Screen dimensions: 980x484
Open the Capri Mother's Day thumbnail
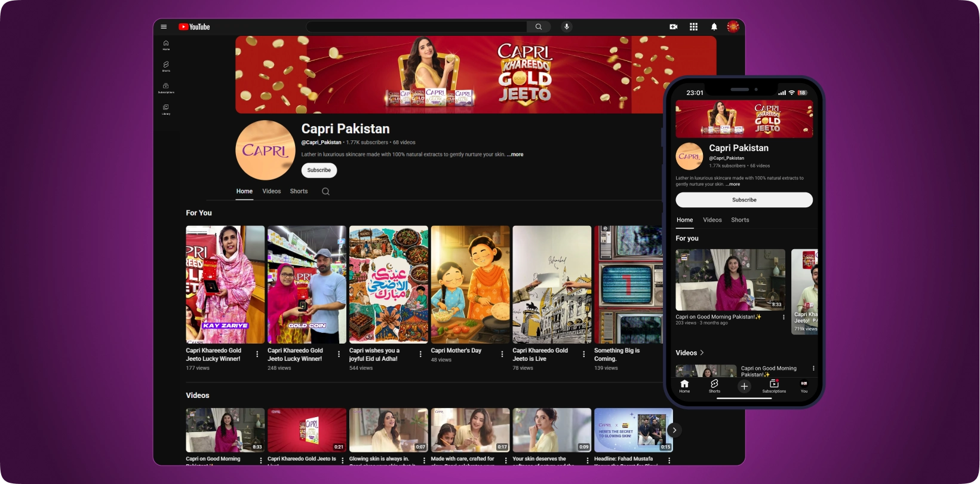(471, 284)
